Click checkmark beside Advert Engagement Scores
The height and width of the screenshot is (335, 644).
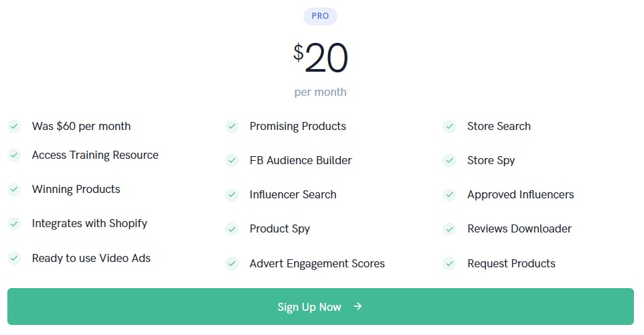pyautogui.click(x=232, y=263)
